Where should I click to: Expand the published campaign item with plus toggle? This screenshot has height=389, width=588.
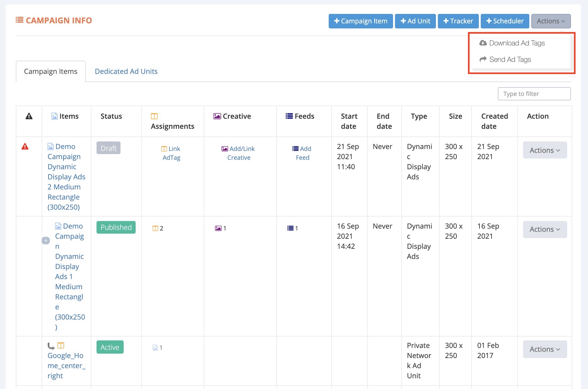tap(46, 241)
